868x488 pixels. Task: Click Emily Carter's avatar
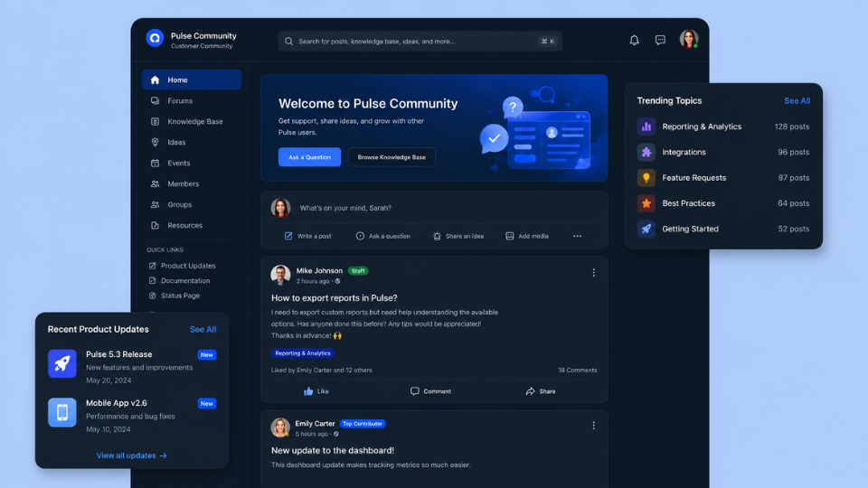[280, 427]
